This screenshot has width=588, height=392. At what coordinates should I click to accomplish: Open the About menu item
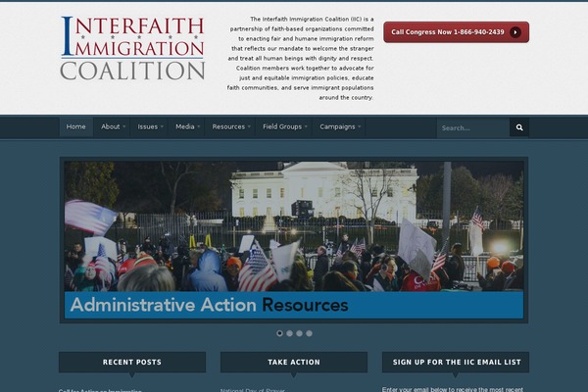click(110, 126)
